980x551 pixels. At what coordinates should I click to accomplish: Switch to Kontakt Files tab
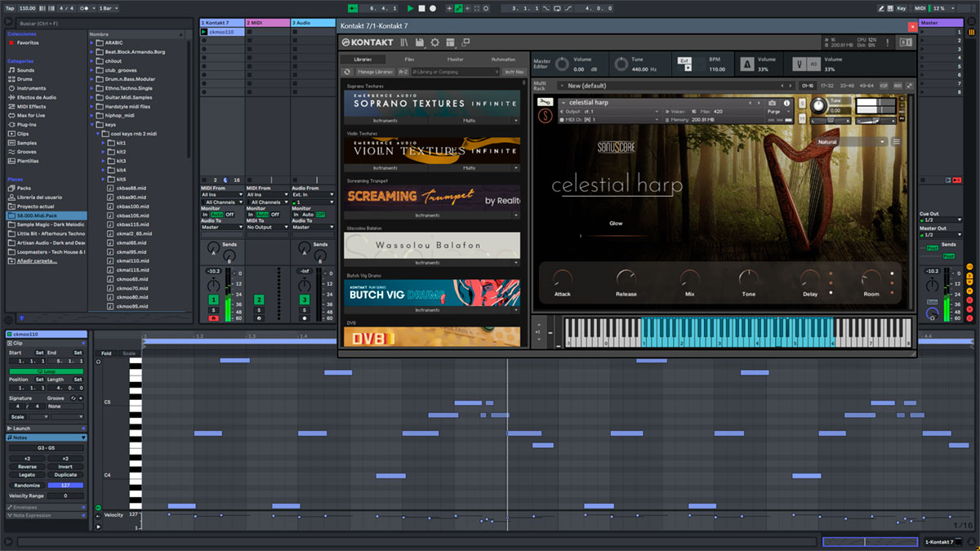point(409,60)
